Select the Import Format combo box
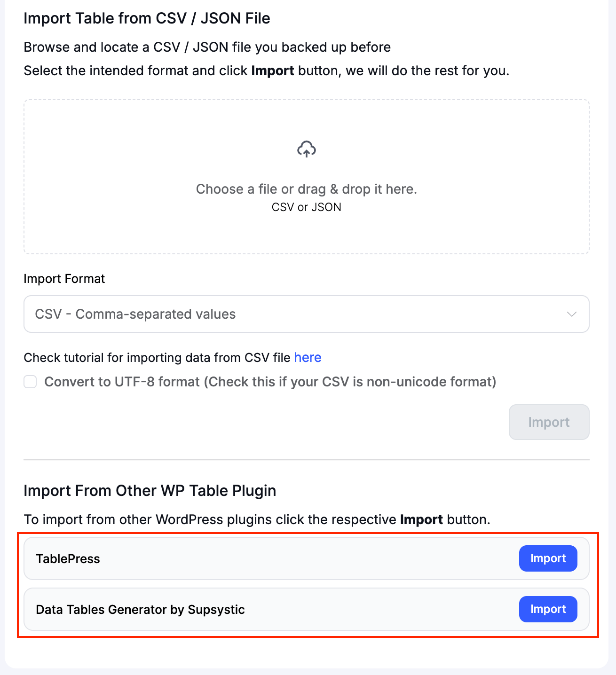This screenshot has height=675, width=616. pyautogui.click(x=306, y=314)
